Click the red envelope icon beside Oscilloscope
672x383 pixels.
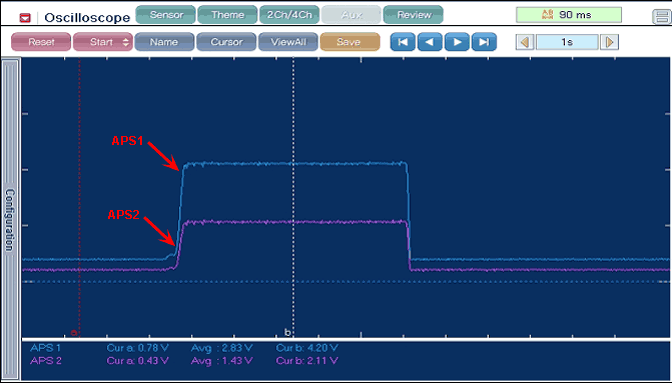[x=25, y=18]
